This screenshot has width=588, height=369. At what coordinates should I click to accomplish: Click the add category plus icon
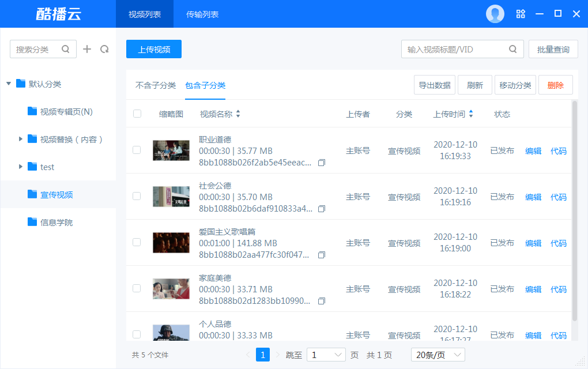tap(87, 49)
